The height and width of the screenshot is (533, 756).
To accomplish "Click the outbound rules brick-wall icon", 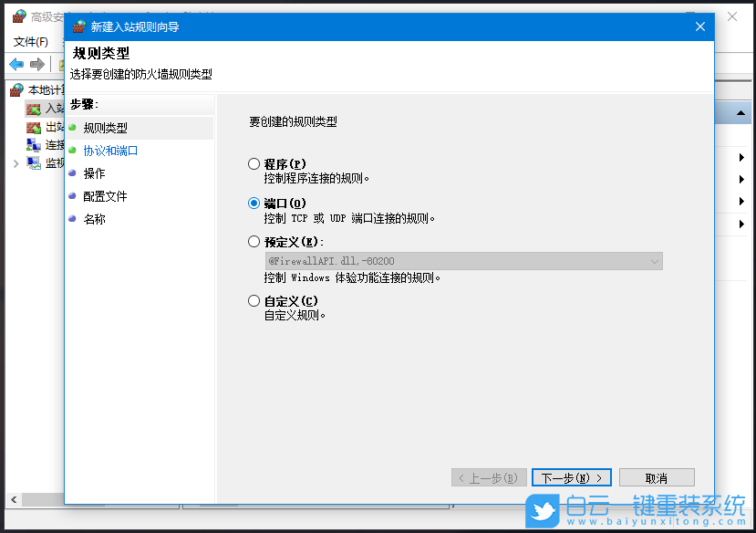I will pyautogui.click(x=33, y=128).
